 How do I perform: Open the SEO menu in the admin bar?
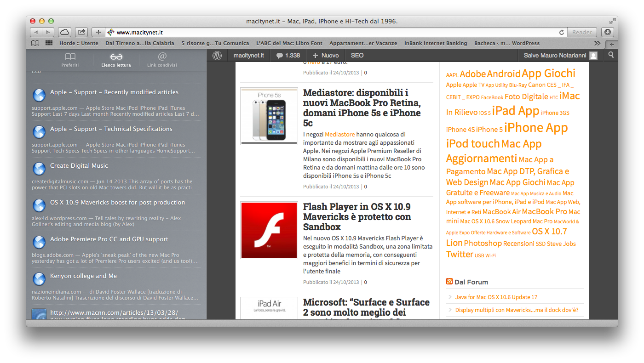pyautogui.click(x=357, y=56)
